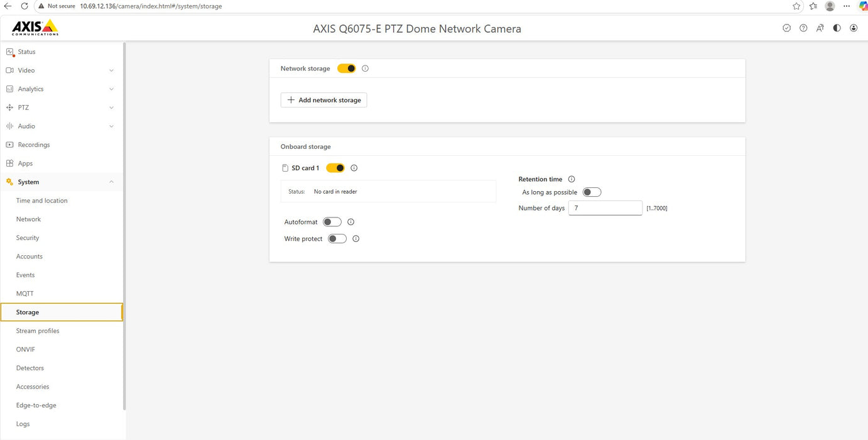The image size is (868, 440).
Task: Click the AXIS Communications logo
Action: (35, 28)
